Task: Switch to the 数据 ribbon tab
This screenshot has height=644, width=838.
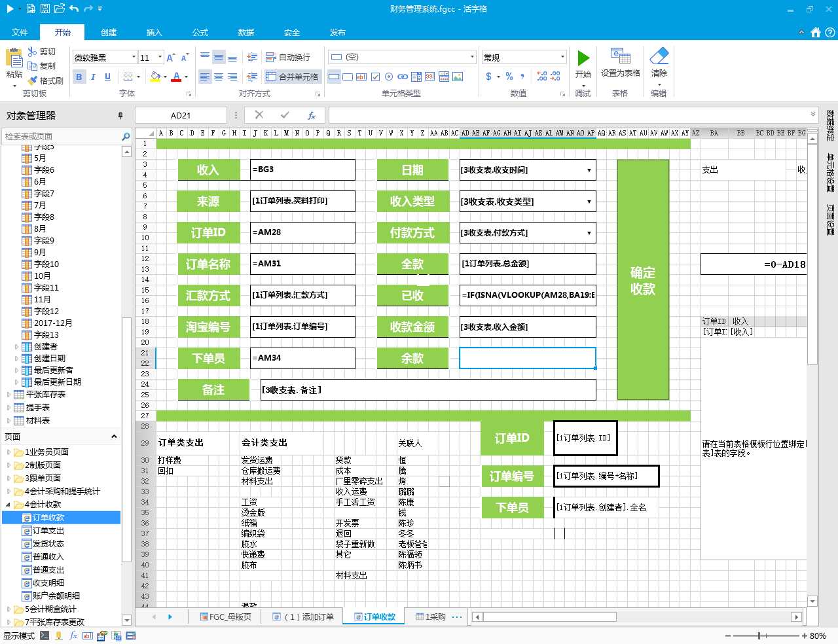Action: [246, 33]
